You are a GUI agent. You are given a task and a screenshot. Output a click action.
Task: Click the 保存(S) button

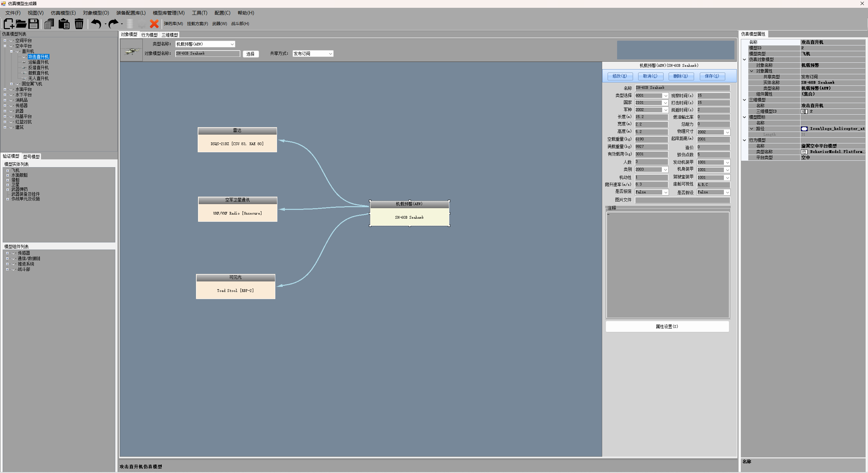pyautogui.click(x=712, y=76)
